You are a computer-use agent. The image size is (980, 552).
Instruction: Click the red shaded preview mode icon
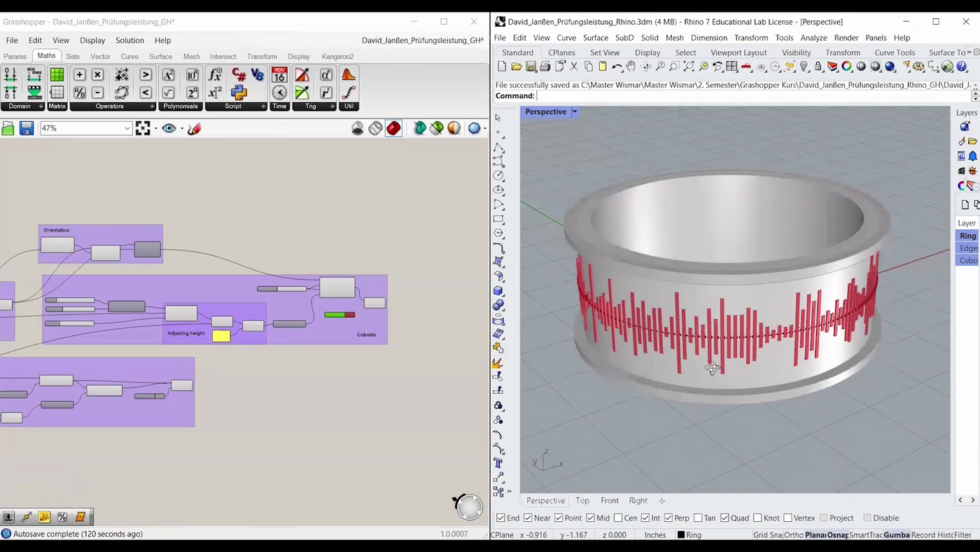pyautogui.click(x=393, y=128)
